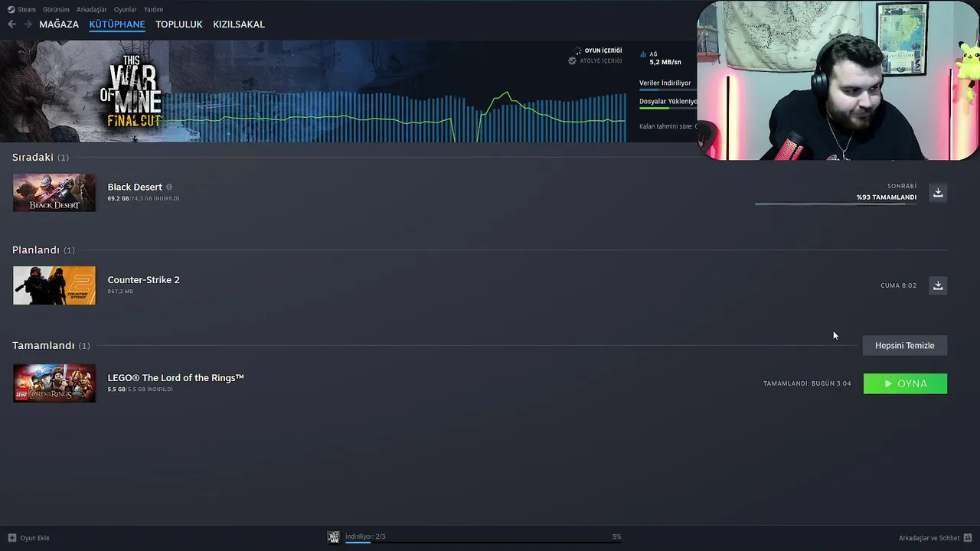Go forward with the right arrow
The height and width of the screenshot is (551, 980).
[x=28, y=24]
